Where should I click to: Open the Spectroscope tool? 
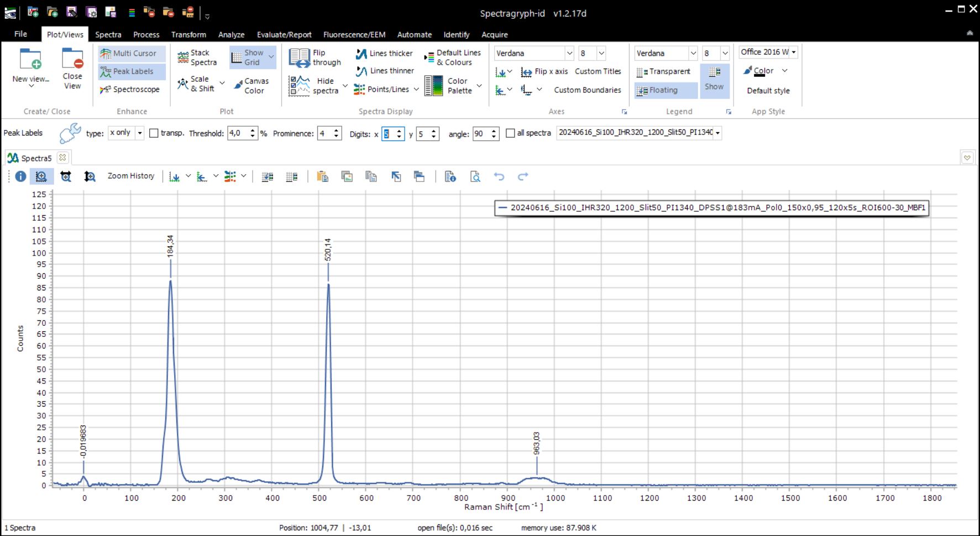coord(130,89)
